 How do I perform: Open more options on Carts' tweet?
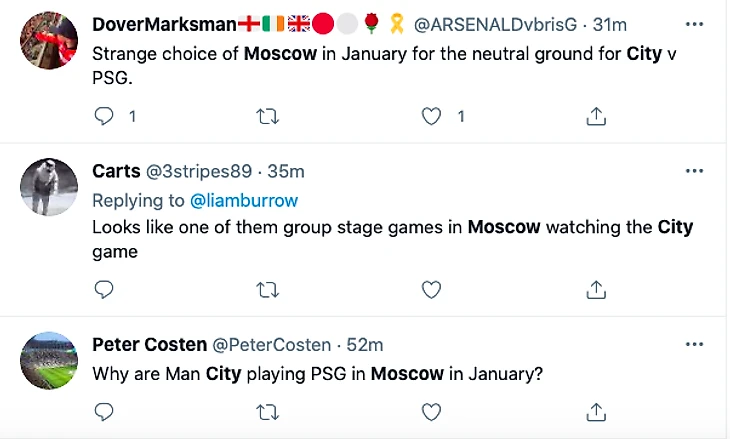point(694,171)
